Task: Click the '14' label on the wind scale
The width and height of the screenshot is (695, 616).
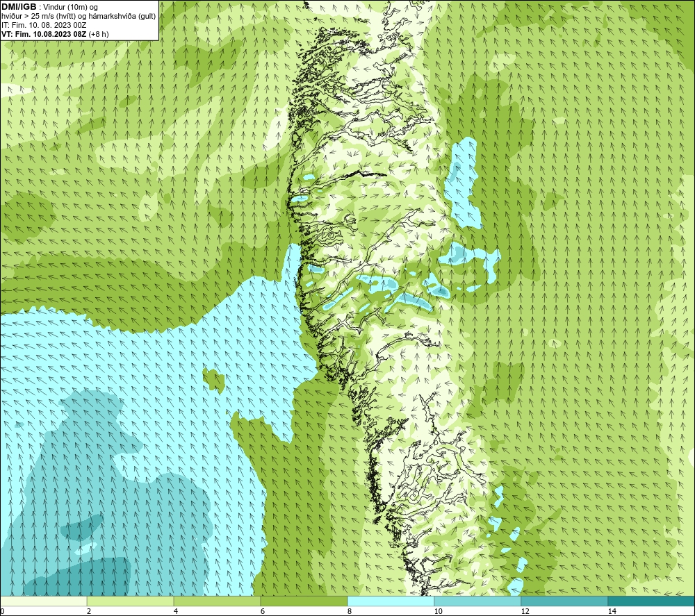Action: pyautogui.click(x=612, y=611)
